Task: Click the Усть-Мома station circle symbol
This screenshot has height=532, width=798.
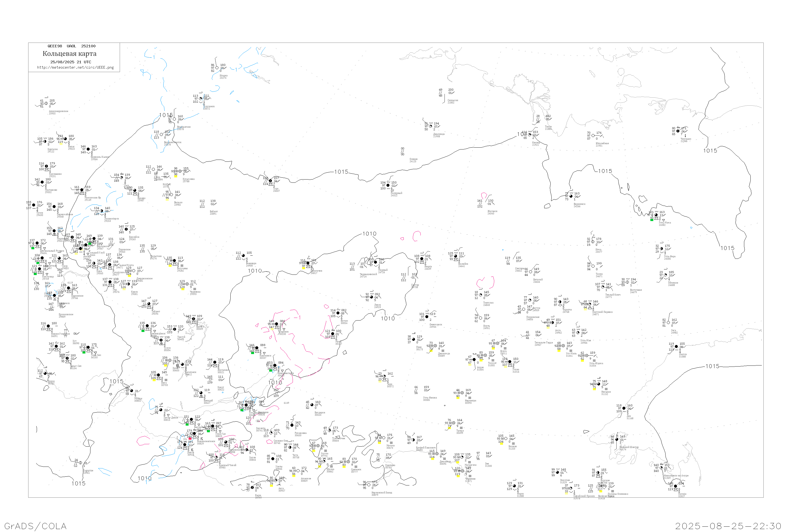Action: (x=656, y=215)
